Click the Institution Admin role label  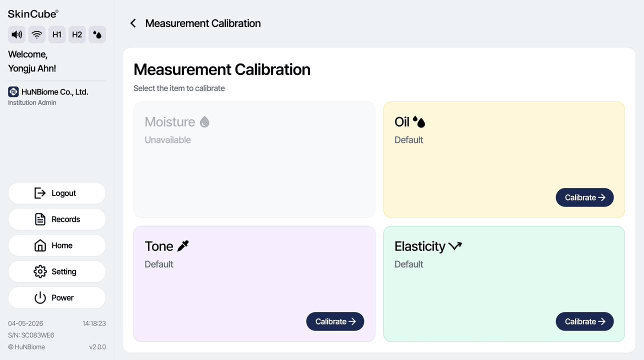pos(32,102)
